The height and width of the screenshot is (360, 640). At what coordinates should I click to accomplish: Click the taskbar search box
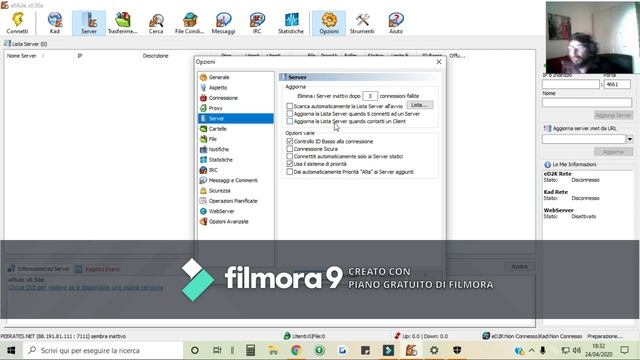point(103,350)
